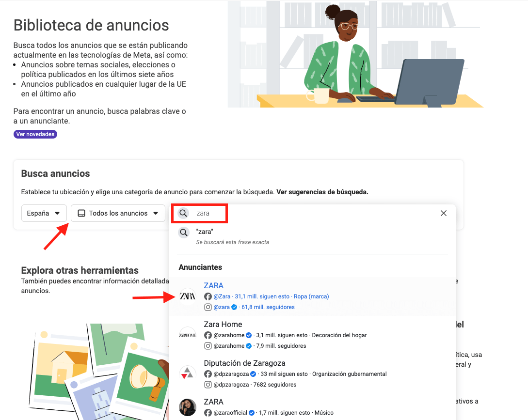Click the Facebook icon next to @zarahome
The width and height of the screenshot is (528, 420).
click(x=208, y=335)
